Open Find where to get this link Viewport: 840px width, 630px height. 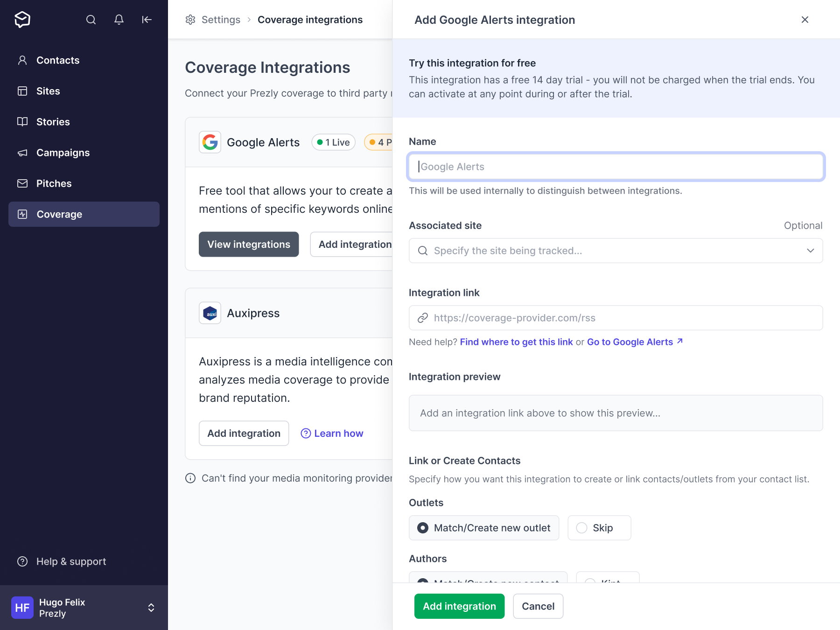point(516,342)
